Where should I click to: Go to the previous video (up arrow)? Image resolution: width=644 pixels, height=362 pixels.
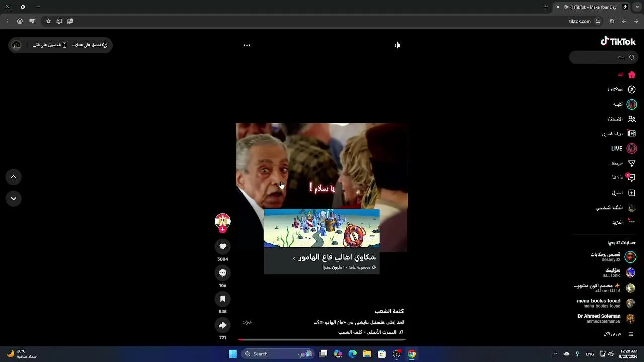(x=14, y=177)
